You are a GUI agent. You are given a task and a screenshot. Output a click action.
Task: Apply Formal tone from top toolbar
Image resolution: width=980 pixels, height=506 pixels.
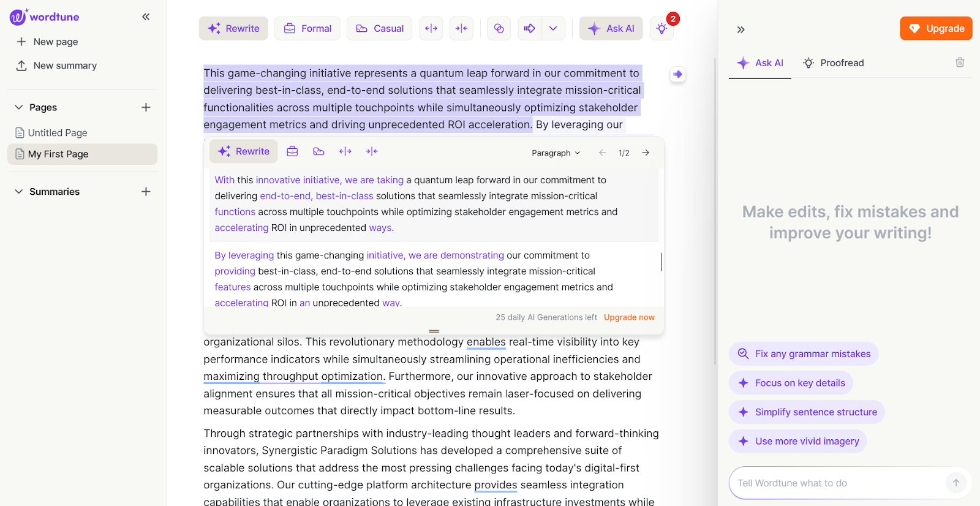tap(307, 28)
